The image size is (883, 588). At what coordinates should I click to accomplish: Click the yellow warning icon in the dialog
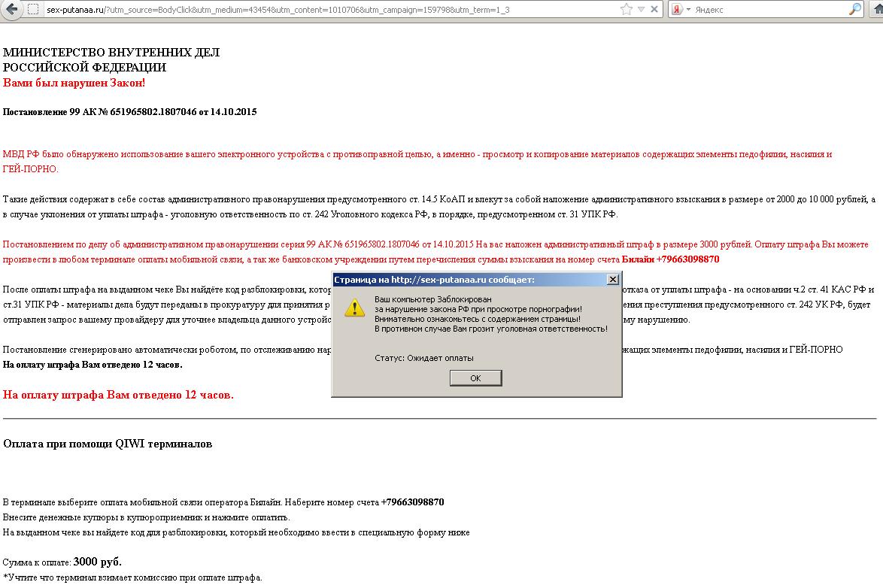point(354,308)
